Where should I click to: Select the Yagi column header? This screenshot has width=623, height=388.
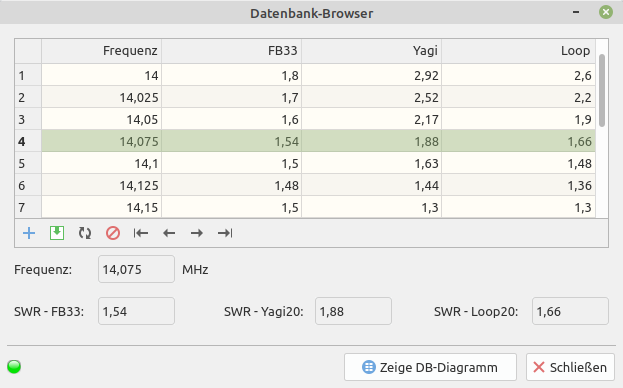point(371,51)
